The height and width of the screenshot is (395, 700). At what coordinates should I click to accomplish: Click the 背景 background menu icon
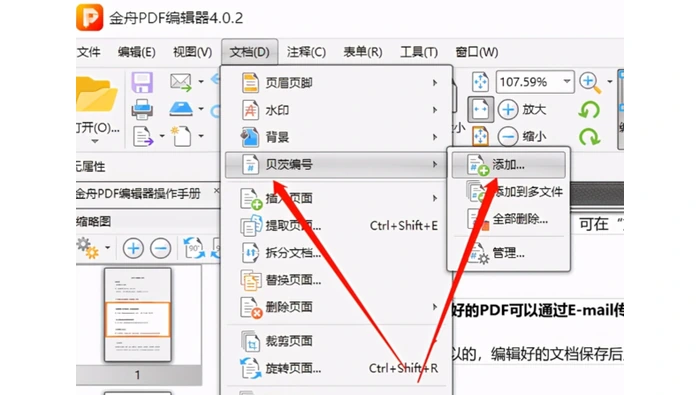click(250, 137)
